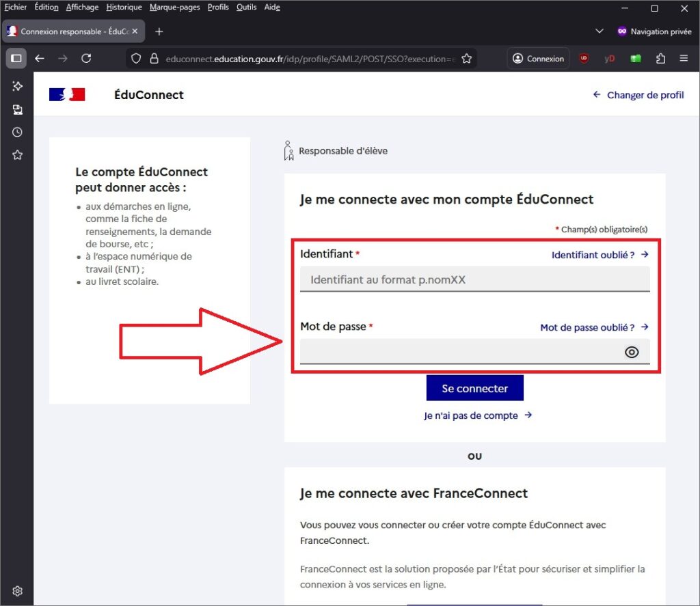This screenshot has width=700, height=606.
Task: Open the uBlock Origin extension icon
Action: pyautogui.click(x=584, y=59)
